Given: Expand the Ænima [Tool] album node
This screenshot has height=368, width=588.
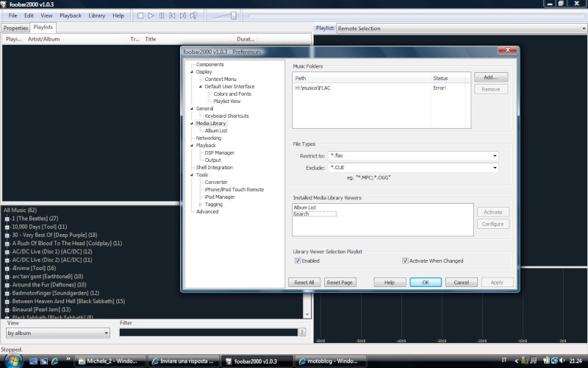Looking at the screenshot, I should click(7, 268).
